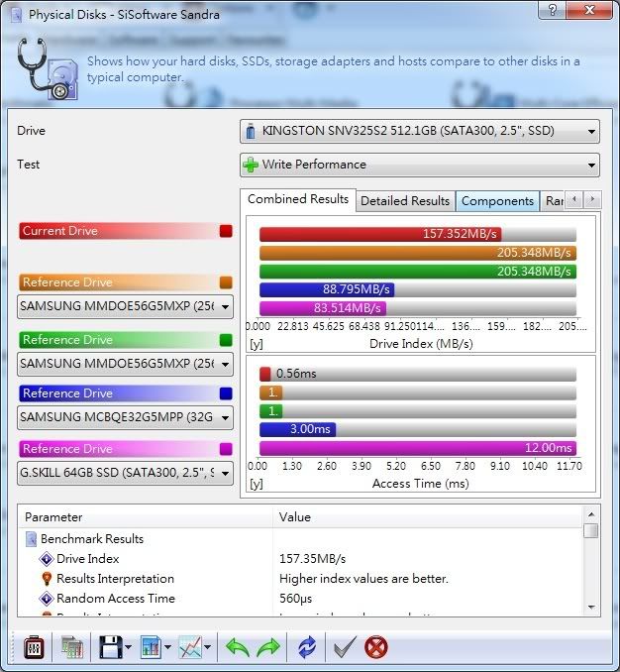Open the green reference drive SAMSUNG dropdown
Viewport: 620px width, 672px height.
pos(125,364)
